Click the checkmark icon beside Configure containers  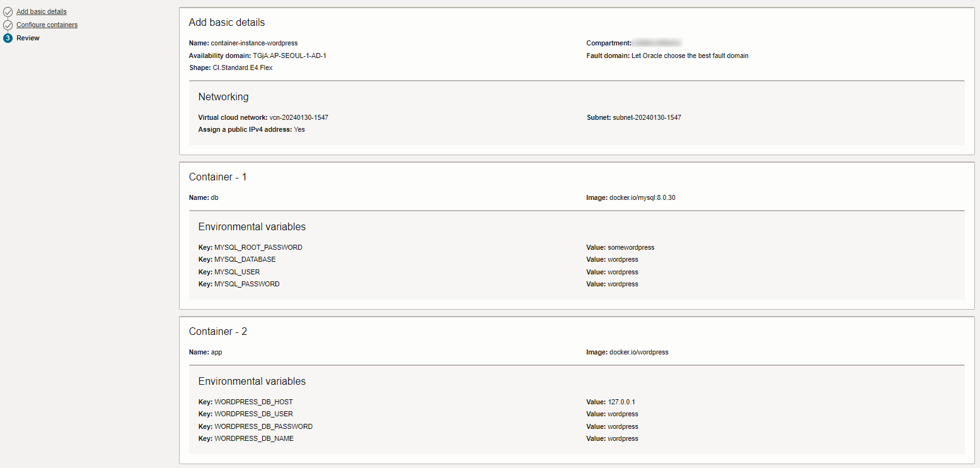(x=8, y=25)
